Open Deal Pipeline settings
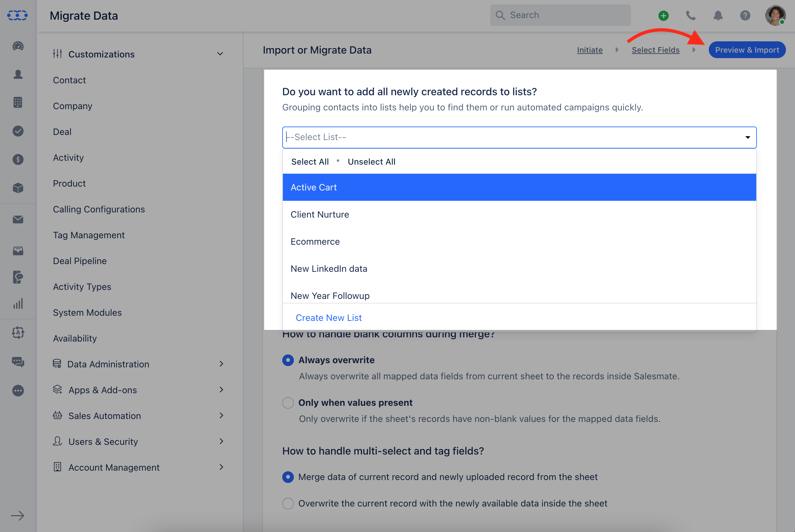This screenshot has width=795, height=532. point(80,261)
